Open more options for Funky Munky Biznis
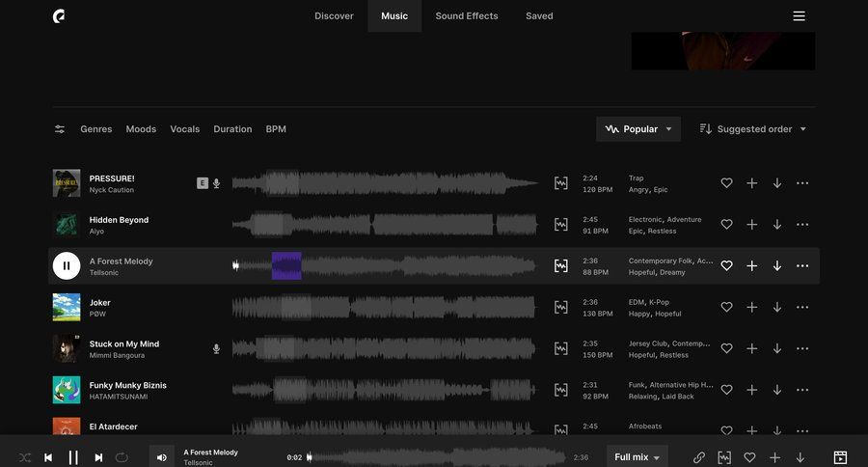 pyautogui.click(x=801, y=390)
